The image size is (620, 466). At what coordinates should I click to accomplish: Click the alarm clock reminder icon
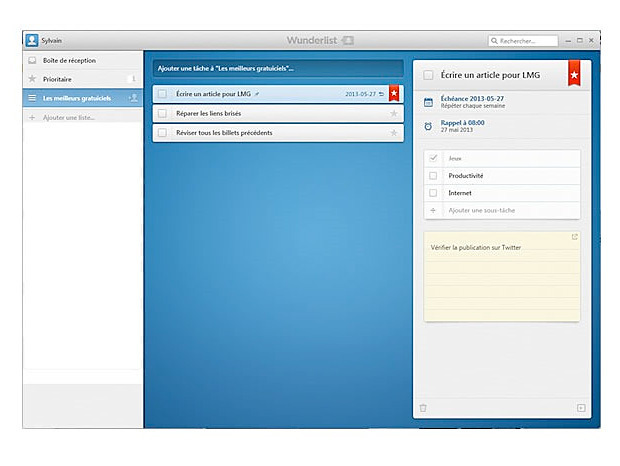coord(428,126)
